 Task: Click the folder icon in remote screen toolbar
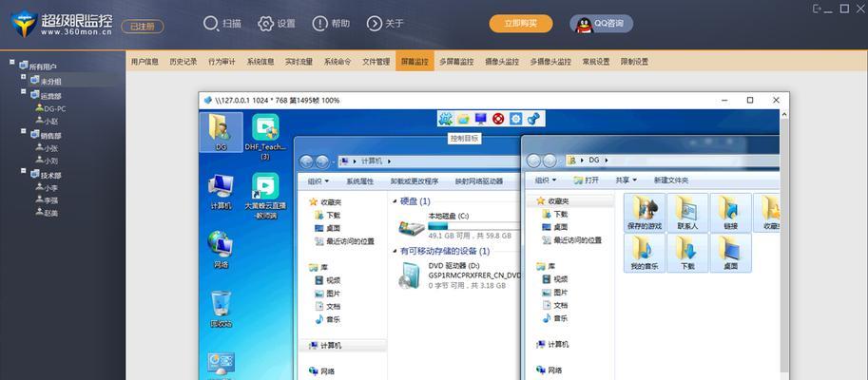[463, 119]
